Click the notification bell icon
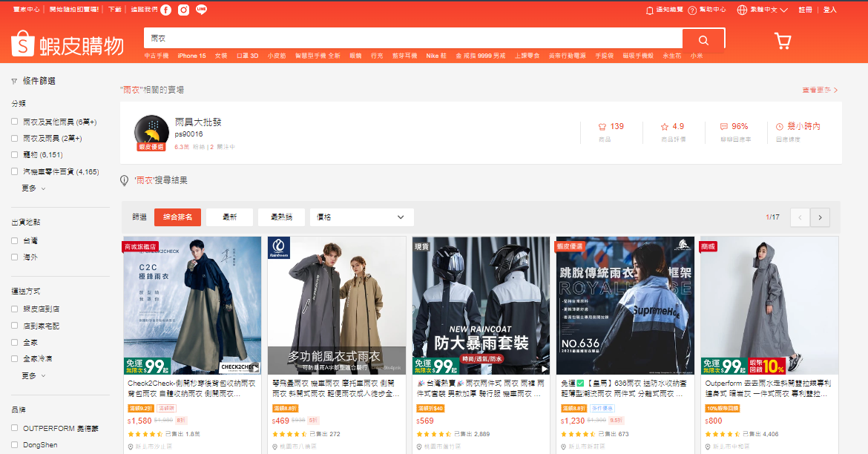 coord(650,10)
